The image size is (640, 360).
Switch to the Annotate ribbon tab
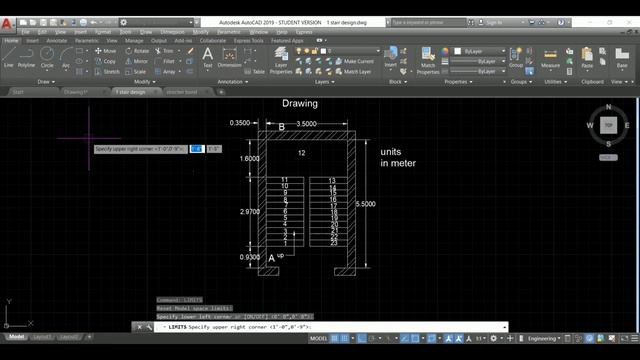(x=56, y=41)
